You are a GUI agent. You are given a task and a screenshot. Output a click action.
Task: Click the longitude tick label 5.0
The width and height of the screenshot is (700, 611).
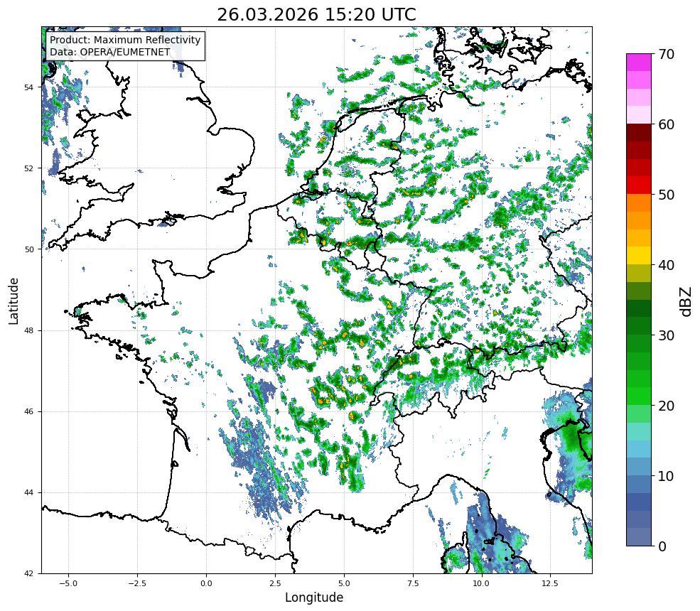[344, 583]
